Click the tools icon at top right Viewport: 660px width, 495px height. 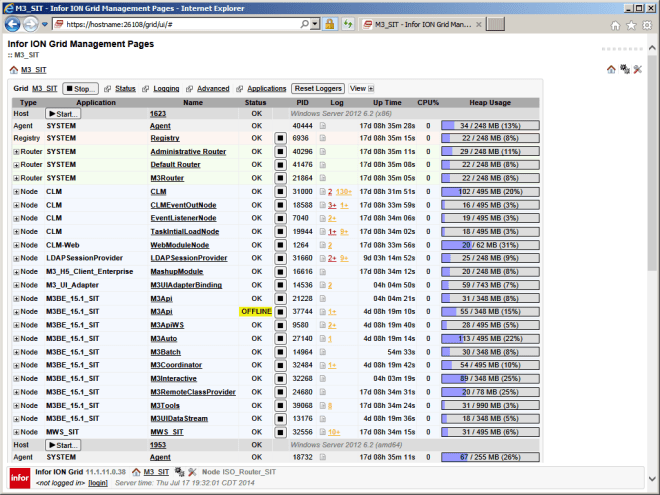(624, 69)
